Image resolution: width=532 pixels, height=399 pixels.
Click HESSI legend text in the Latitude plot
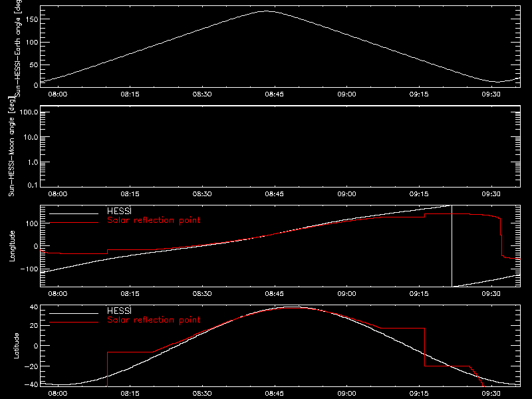(119, 311)
